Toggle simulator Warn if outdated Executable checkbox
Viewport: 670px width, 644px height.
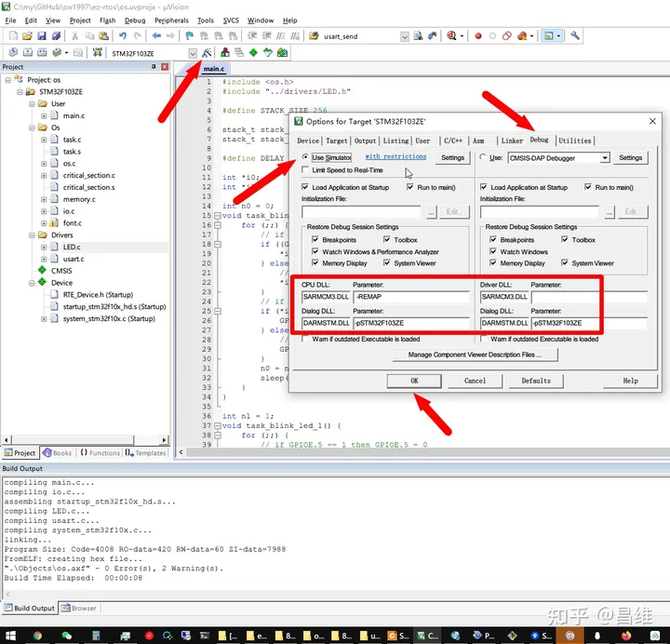tap(305, 339)
